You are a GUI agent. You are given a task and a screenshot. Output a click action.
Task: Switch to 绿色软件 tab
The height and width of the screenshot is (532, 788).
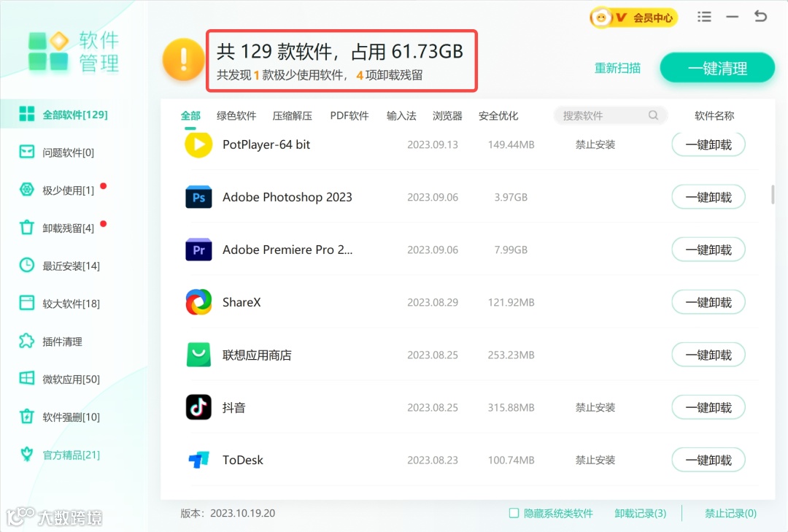click(236, 115)
